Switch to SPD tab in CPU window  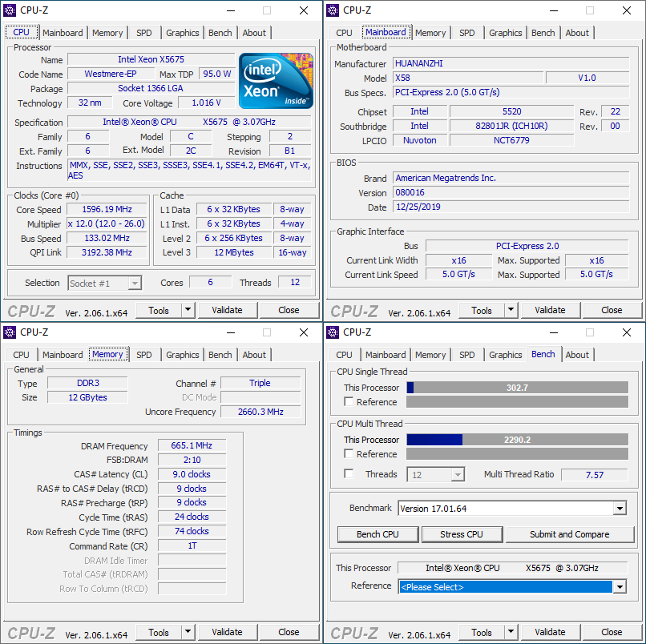point(143,33)
